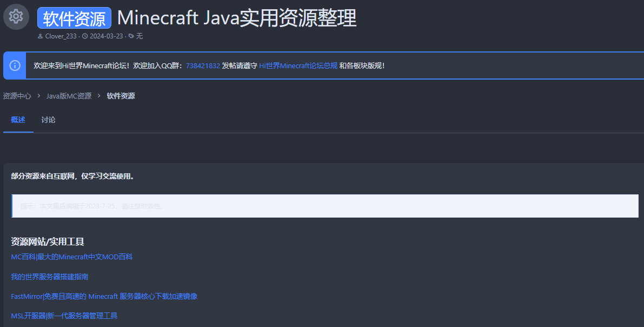Click the 软件资源 category badge
Image resolution: width=644 pixels, height=327 pixels.
[74, 18]
